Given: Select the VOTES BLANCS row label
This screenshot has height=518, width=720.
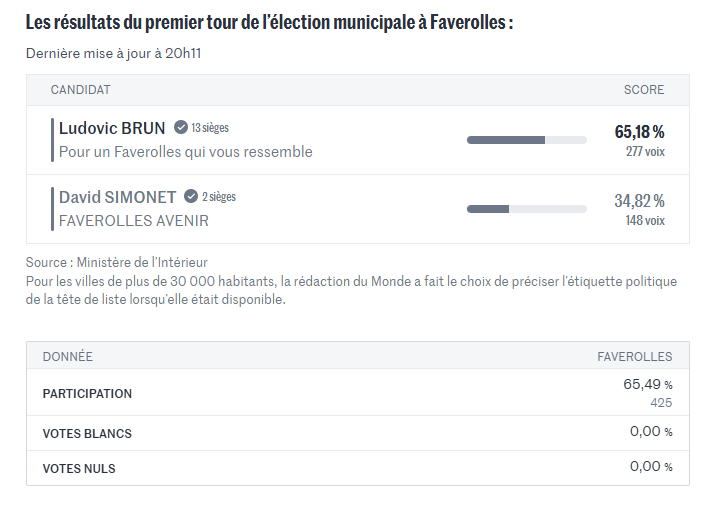Looking at the screenshot, I should pyautogui.click(x=87, y=434).
